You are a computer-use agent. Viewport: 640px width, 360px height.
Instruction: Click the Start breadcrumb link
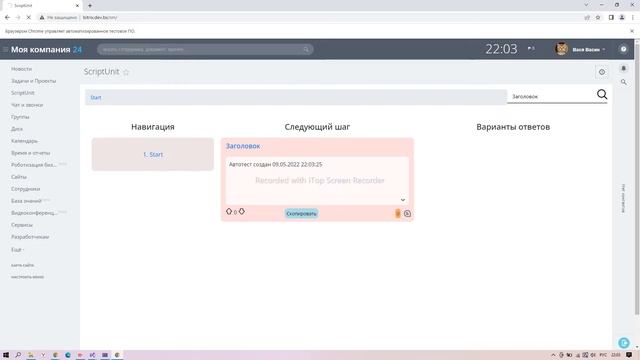tap(96, 98)
